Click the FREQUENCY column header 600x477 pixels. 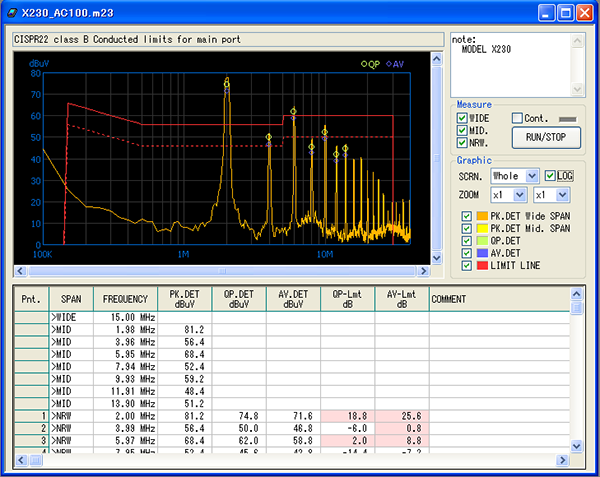pyautogui.click(x=125, y=298)
